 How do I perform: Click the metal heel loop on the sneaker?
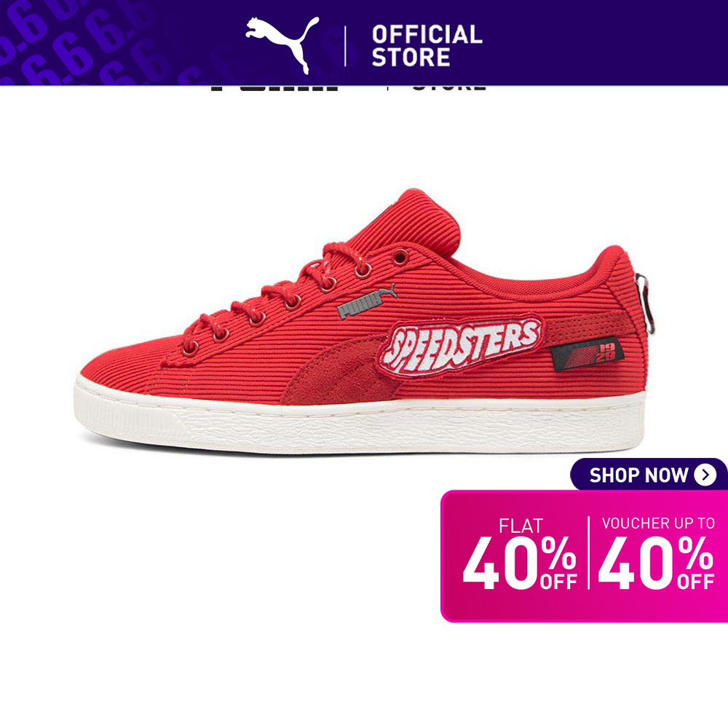point(645,303)
